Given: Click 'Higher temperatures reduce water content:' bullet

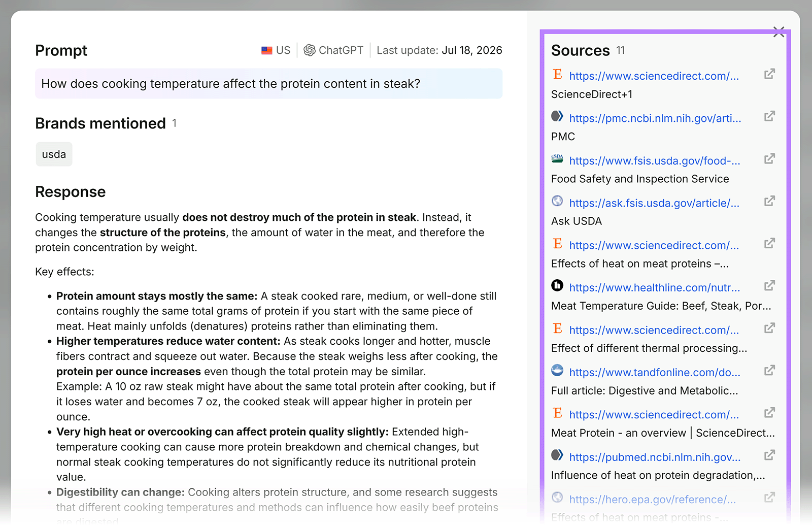Looking at the screenshot, I should pos(168,341).
